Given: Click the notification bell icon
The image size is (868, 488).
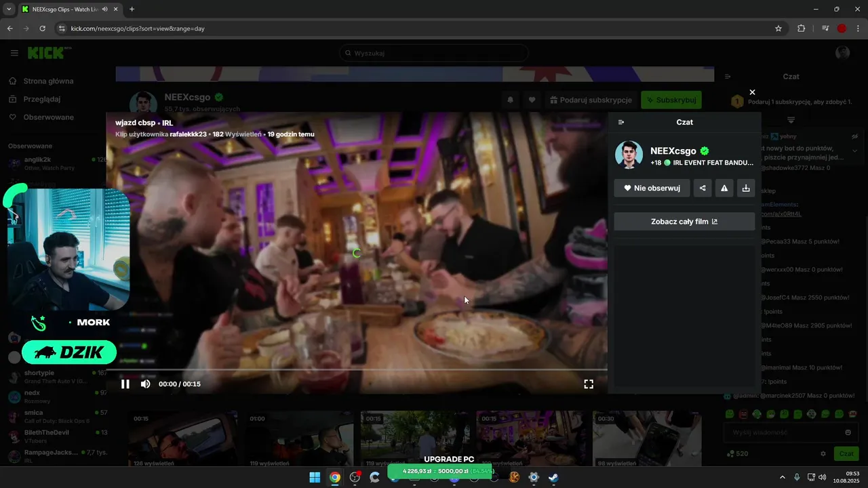Looking at the screenshot, I should point(511,100).
